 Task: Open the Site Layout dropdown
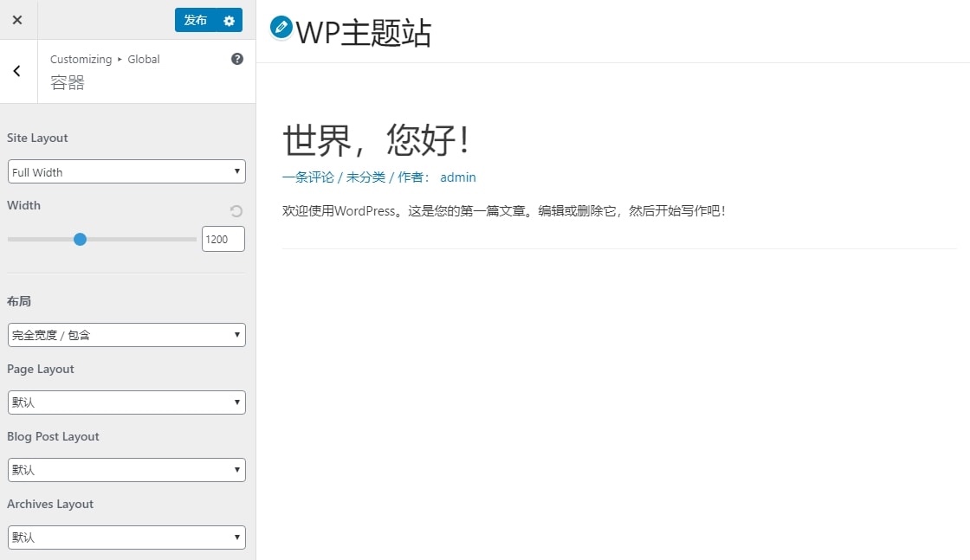click(x=126, y=171)
